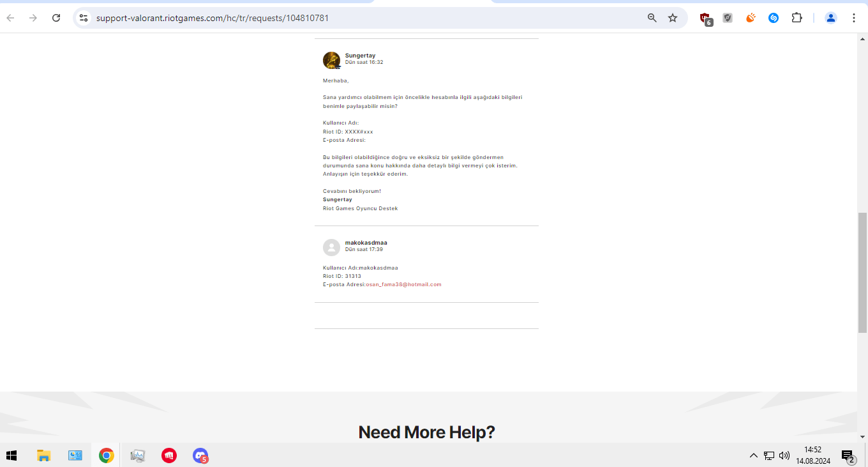Open the Chrome profile avatar

[830, 18]
